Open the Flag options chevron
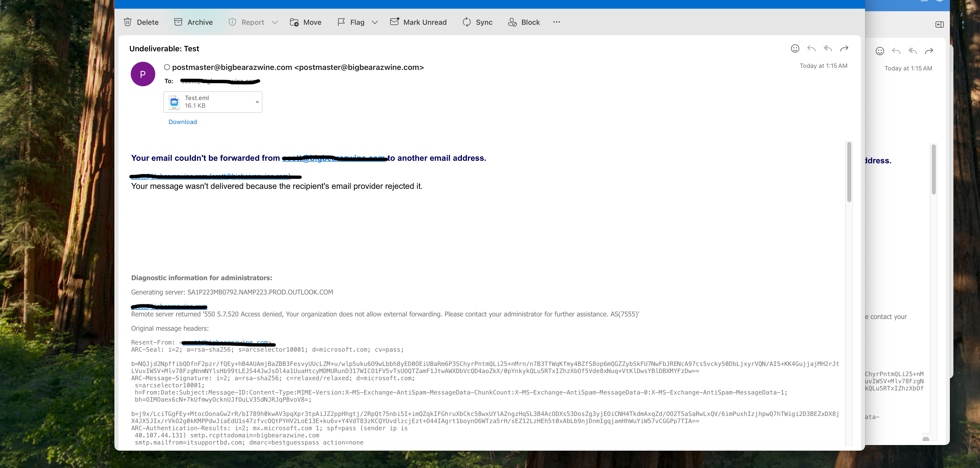980x468 pixels. [x=375, y=22]
